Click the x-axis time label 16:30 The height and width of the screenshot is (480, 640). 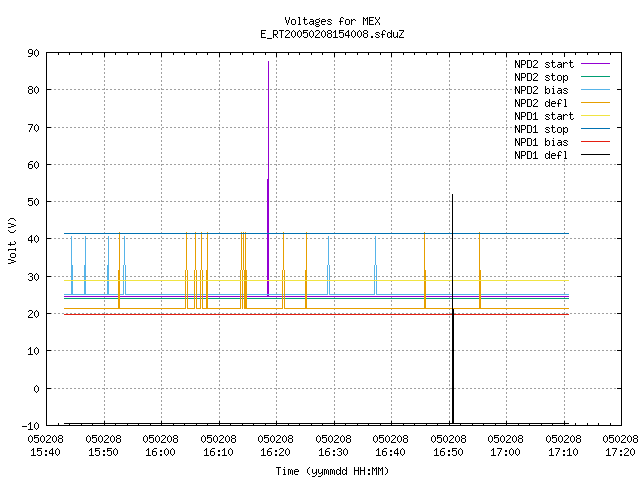coord(333,452)
